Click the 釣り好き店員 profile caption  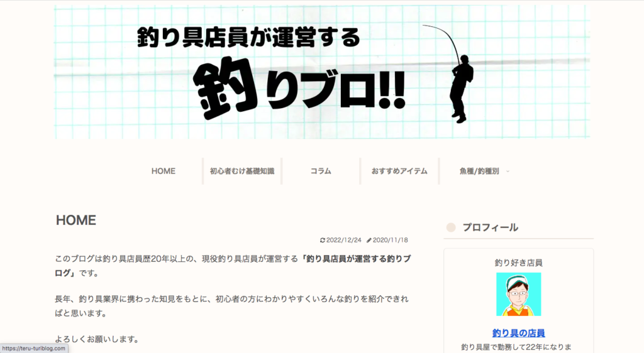(x=518, y=263)
